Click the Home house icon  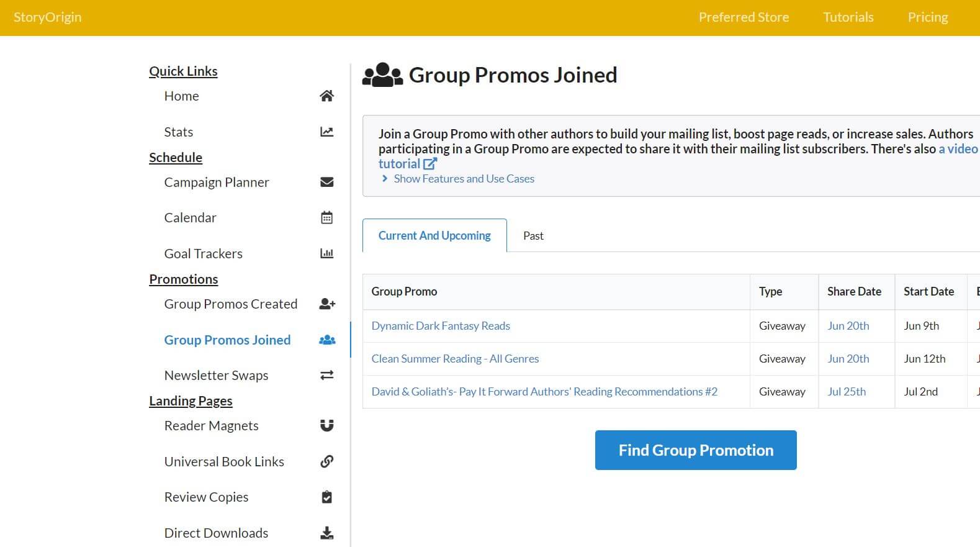click(x=326, y=96)
